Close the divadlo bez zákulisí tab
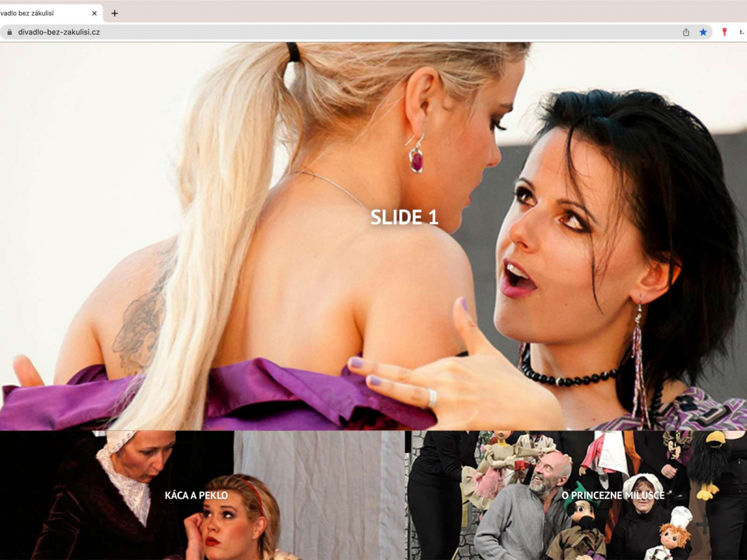Image resolution: width=747 pixels, height=560 pixels. (x=94, y=13)
